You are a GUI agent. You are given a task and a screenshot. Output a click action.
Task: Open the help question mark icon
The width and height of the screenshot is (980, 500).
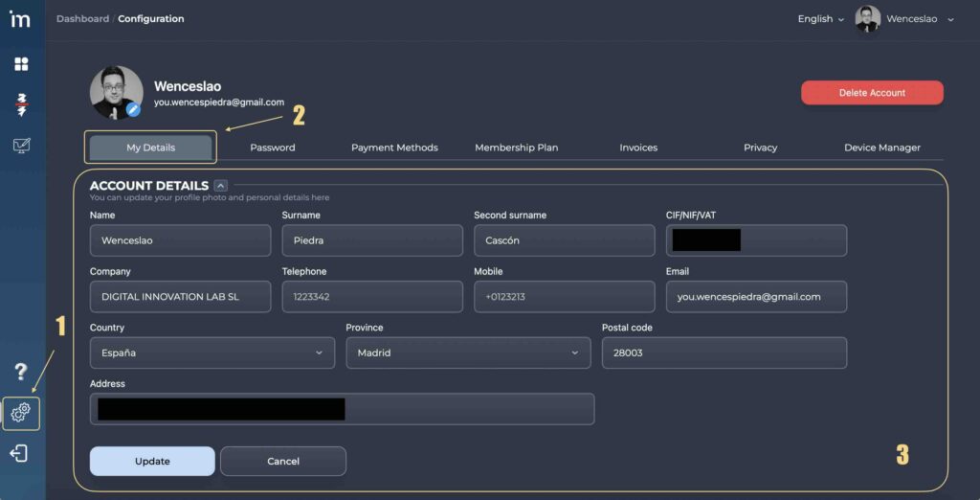point(20,372)
